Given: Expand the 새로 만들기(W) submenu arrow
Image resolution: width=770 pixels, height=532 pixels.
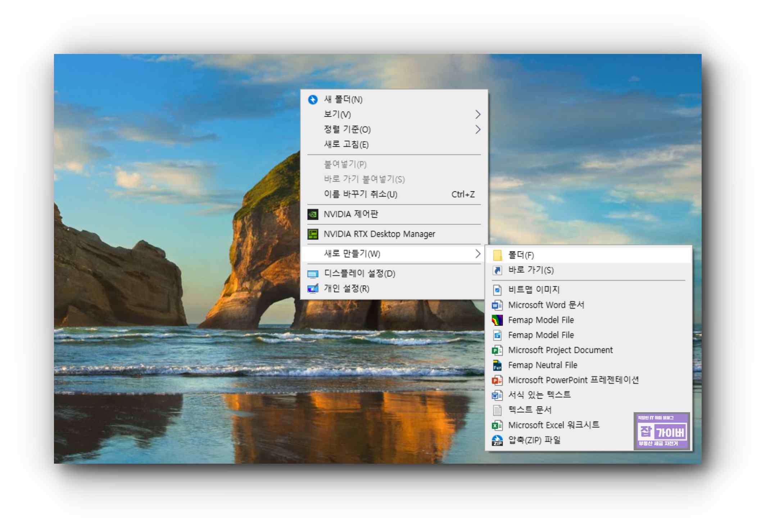Looking at the screenshot, I should pyautogui.click(x=477, y=254).
